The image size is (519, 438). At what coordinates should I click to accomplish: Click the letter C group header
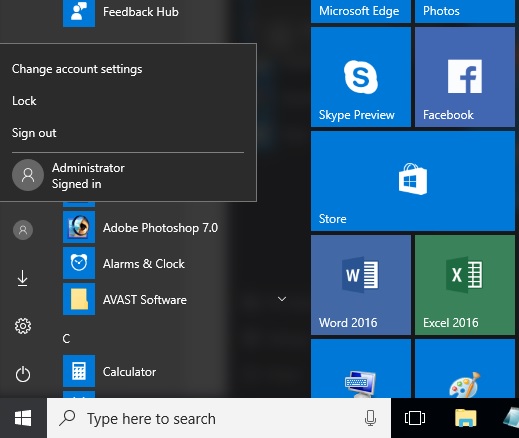click(x=66, y=339)
